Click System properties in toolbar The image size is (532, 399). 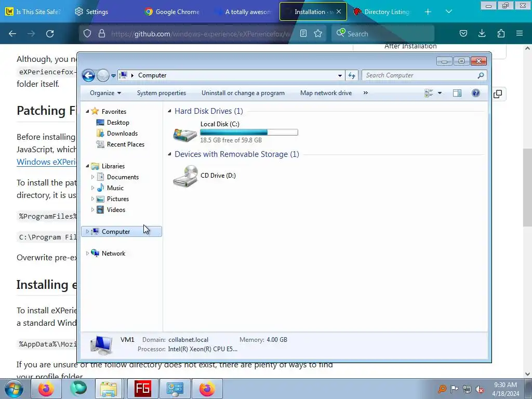[162, 93]
